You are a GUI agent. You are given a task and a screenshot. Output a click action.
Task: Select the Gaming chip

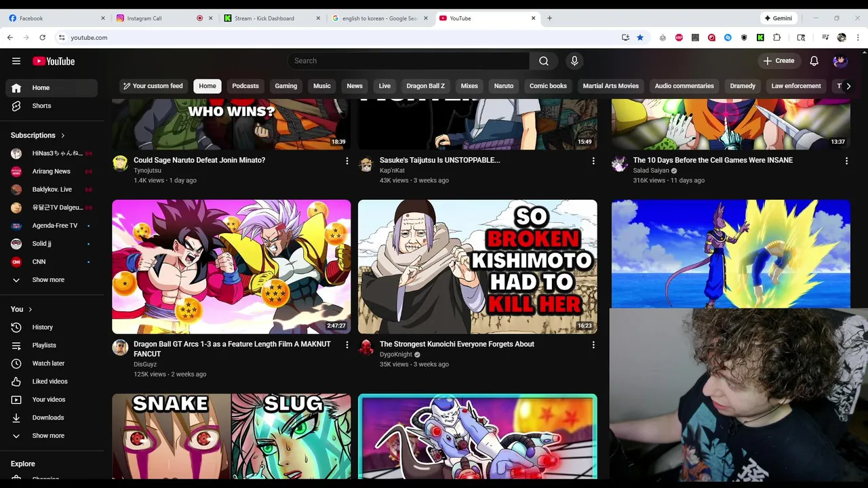tap(285, 86)
